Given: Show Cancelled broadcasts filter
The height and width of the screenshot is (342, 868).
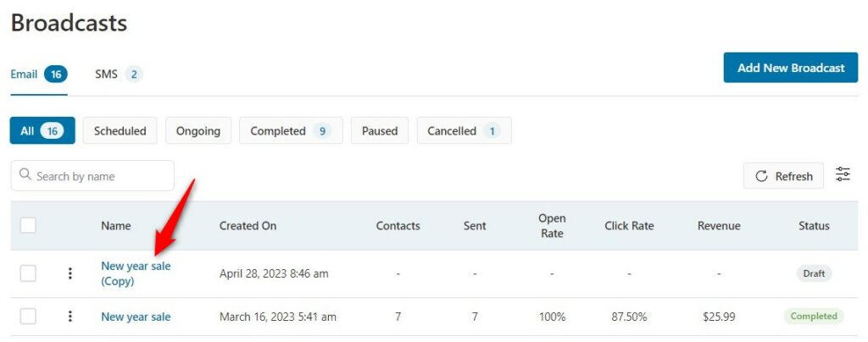Looking at the screenshot, I should pos(464,131).
